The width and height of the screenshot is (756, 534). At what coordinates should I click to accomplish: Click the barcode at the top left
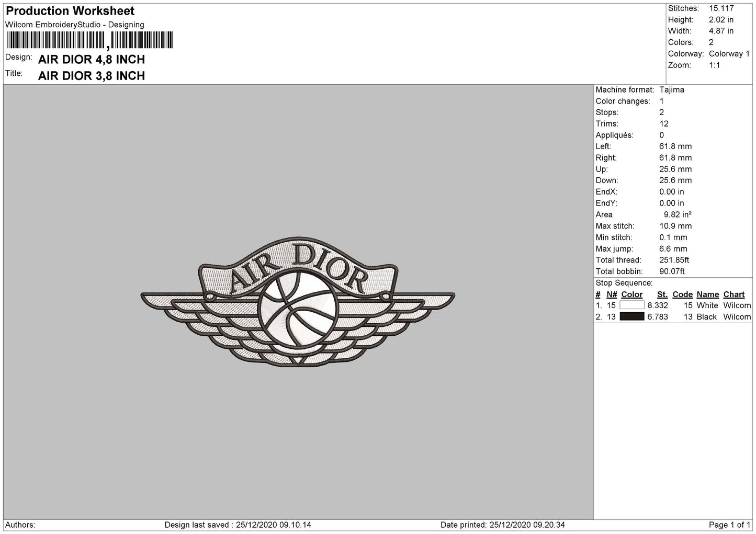click(x=89, y=41)
